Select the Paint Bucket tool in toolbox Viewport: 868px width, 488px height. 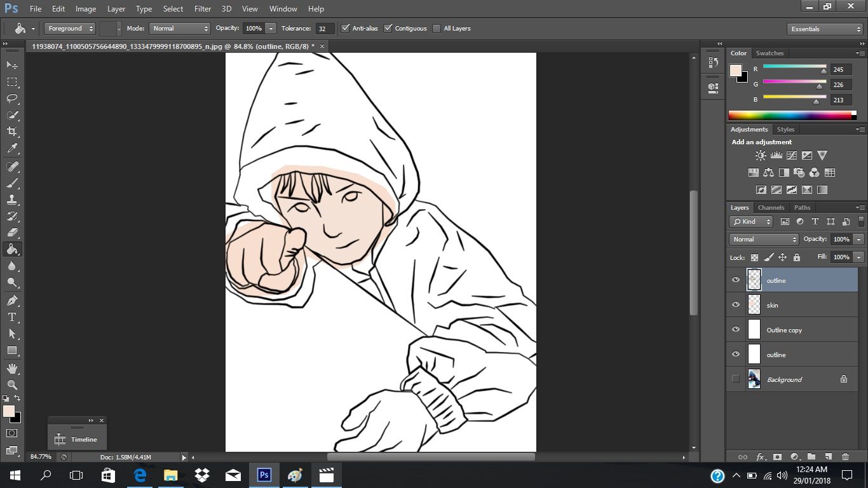pyautogui.click(x=12, y=249)
